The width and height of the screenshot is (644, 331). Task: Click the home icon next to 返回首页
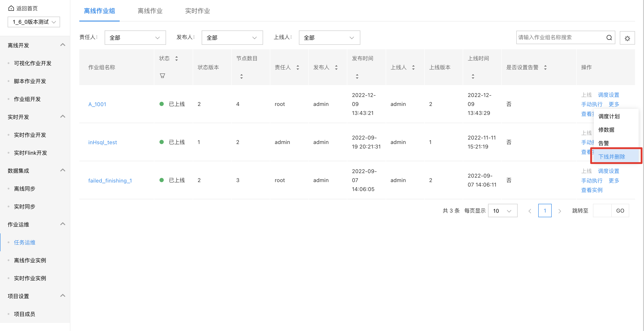pyautogui.click(x=11, y=8)
